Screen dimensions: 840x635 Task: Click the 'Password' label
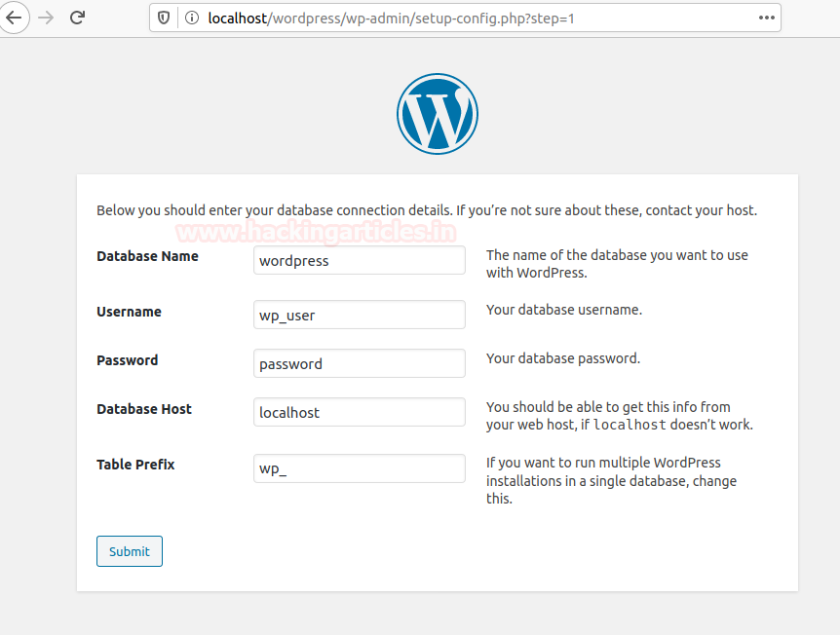pos(128,360)
